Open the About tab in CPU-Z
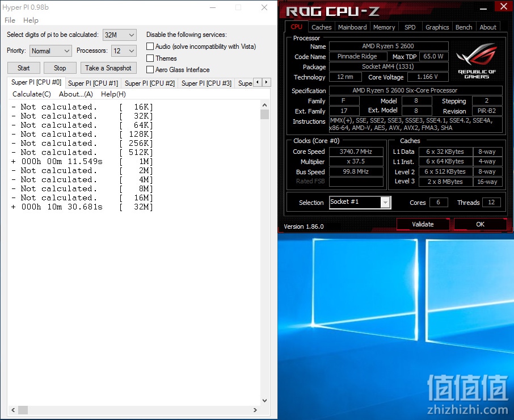The image size is (514, 420). click(488, 27)
